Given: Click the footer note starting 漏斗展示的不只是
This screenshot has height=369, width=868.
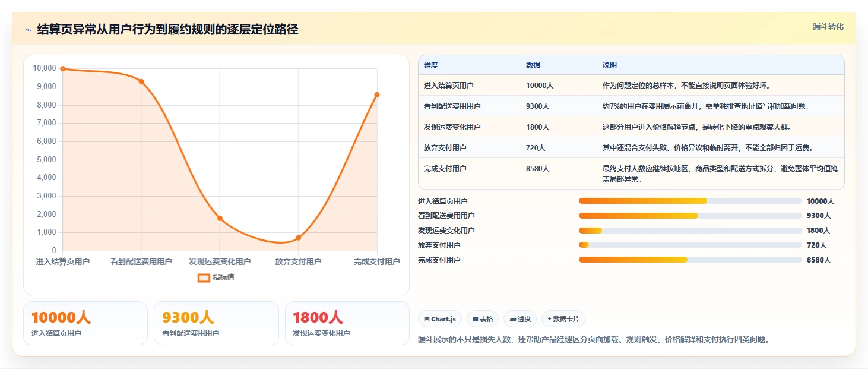Looking at the screenshot, I should point(594,340).
